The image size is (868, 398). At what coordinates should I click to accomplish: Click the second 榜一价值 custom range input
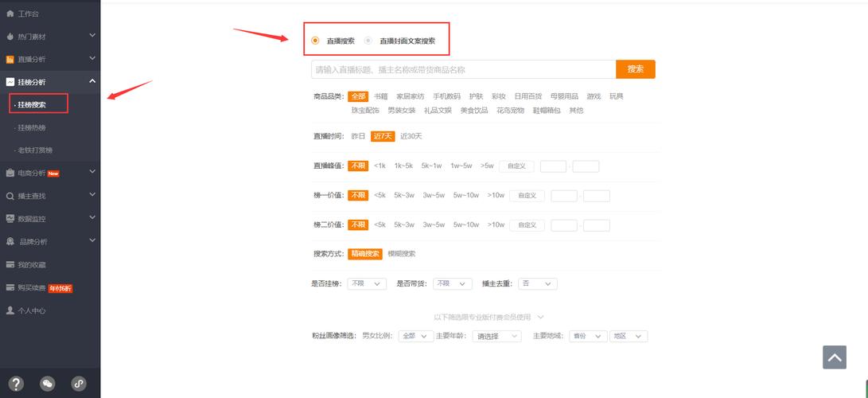[x=596, y=195]
